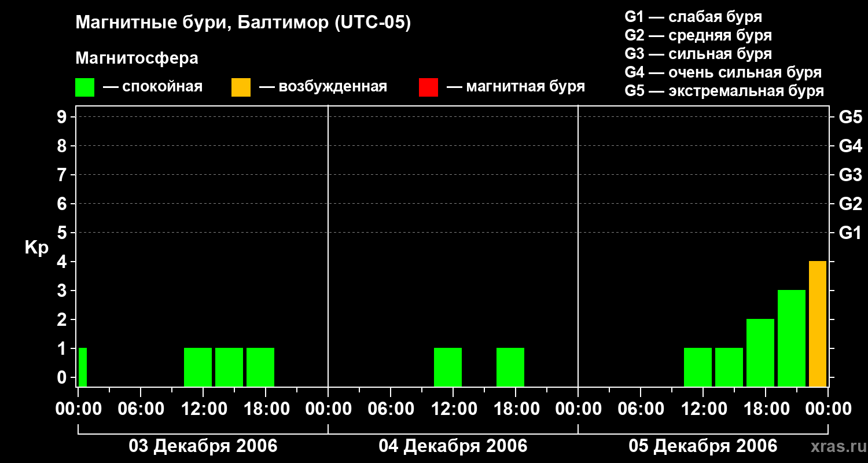Click the 'Kp' axis label

[36, 248]
